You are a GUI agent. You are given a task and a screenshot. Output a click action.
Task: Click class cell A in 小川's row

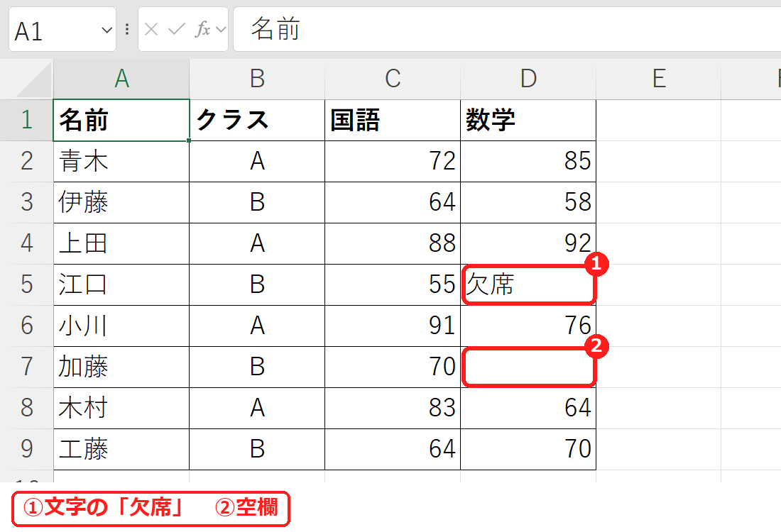257,326
